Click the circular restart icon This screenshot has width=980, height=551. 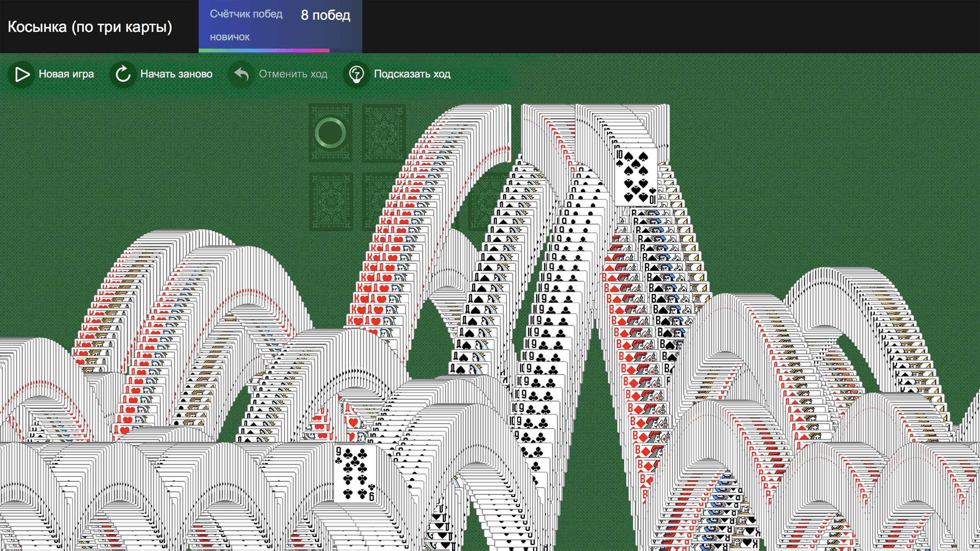(123, 74)
